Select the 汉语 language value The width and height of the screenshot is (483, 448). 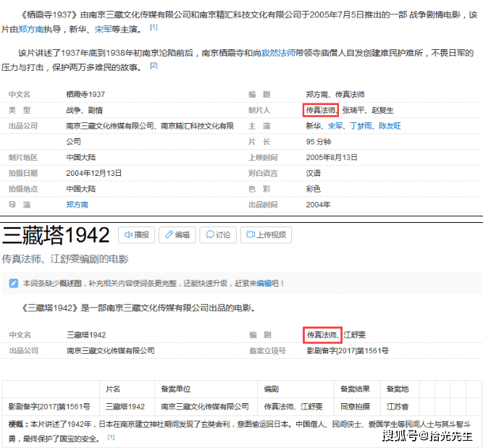point(314,173)
